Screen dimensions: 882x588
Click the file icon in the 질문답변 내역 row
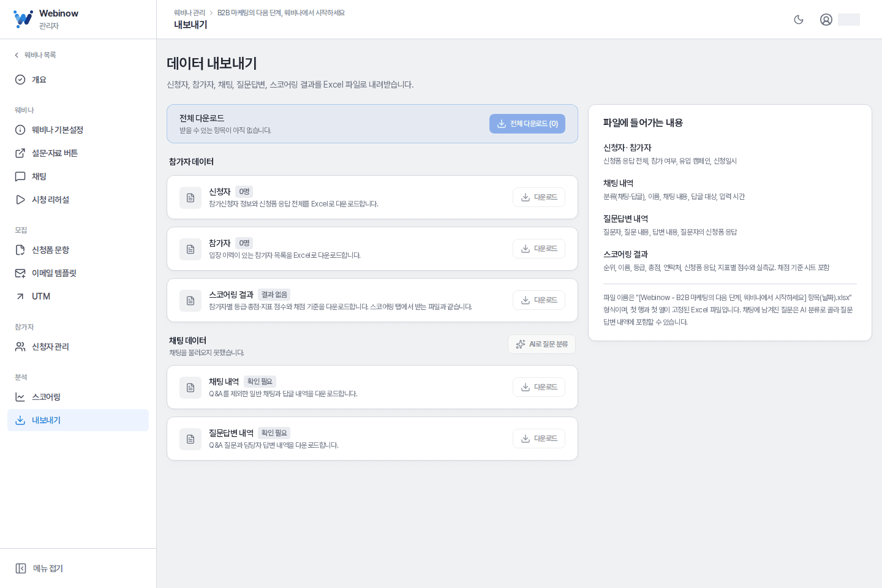[190, 439]
